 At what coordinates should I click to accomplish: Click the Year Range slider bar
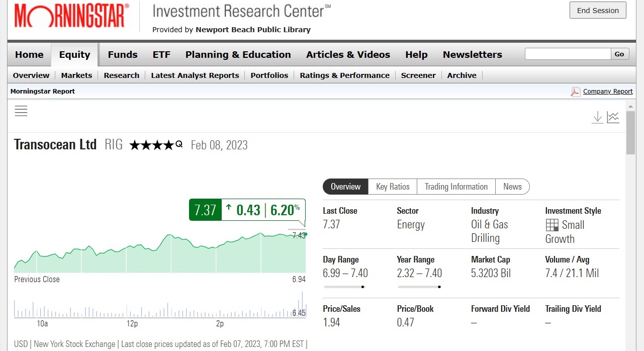tap(419, 287)
